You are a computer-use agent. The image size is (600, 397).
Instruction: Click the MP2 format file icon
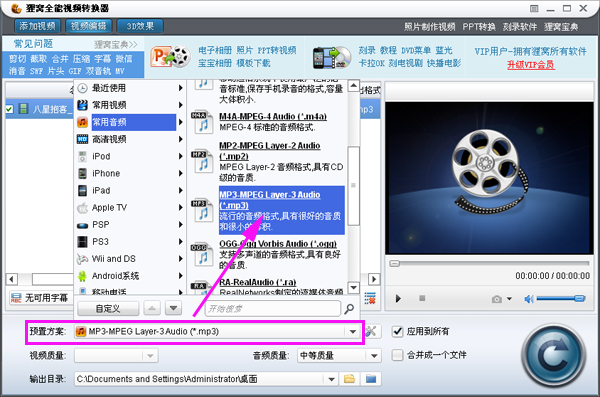[202, 161]
